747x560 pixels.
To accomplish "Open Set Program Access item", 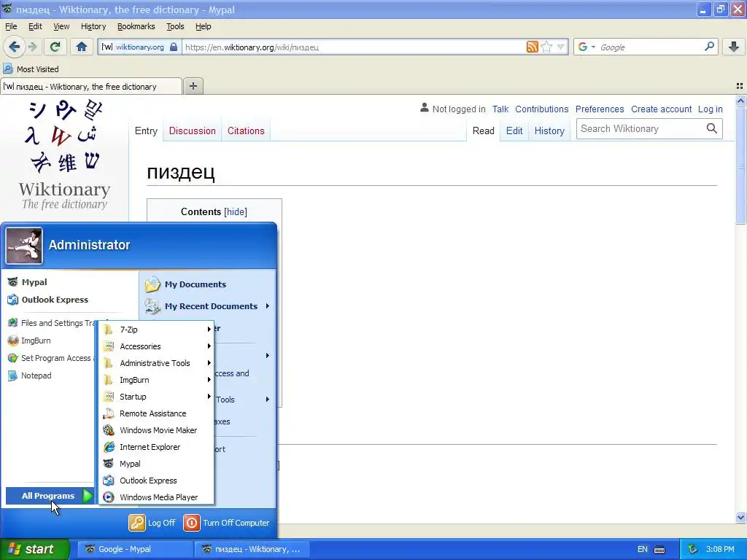I will [50, 358].
